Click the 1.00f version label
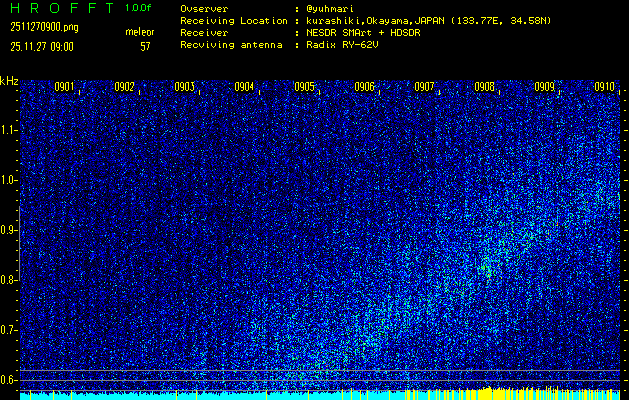This screenshot has height=400, width=629. pos(138,7)
